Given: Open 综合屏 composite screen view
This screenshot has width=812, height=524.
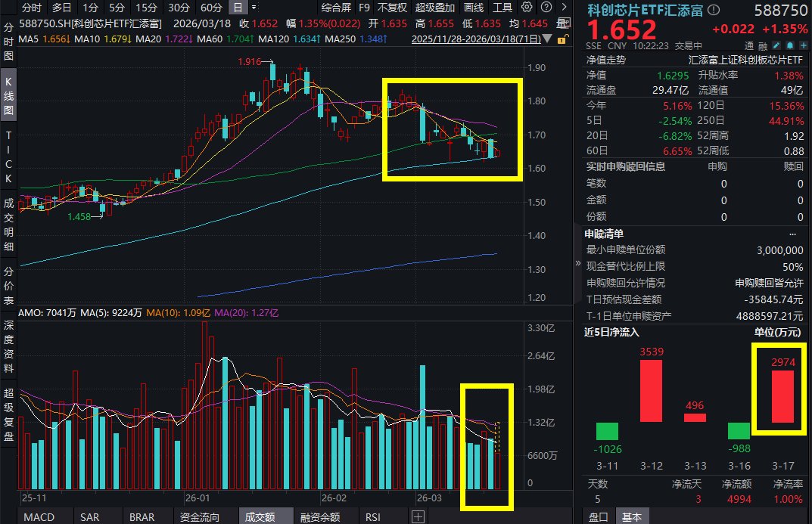Looking at the screenshot, I should (336, 8).
